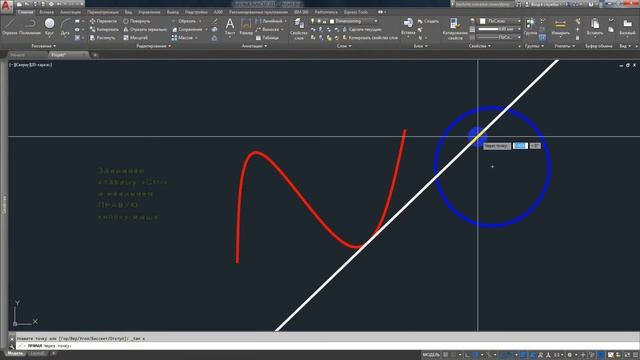Click the command line input field
Viewport: 640px width, 360px height.
[327, 346]
